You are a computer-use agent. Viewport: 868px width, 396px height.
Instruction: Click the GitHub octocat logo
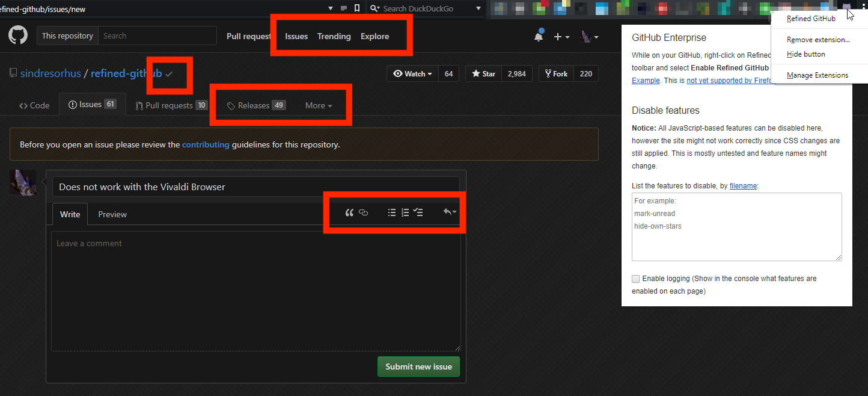click(x=18, y=35)
